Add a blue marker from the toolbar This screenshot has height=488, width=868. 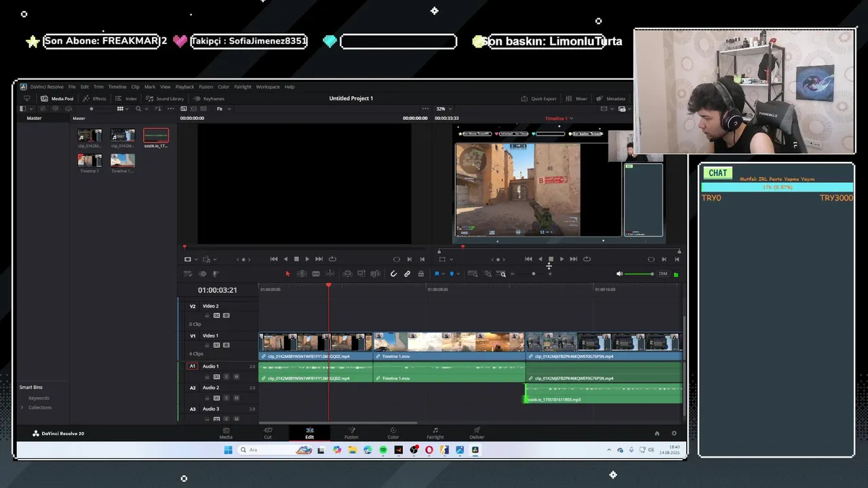[x=451, y=274]
